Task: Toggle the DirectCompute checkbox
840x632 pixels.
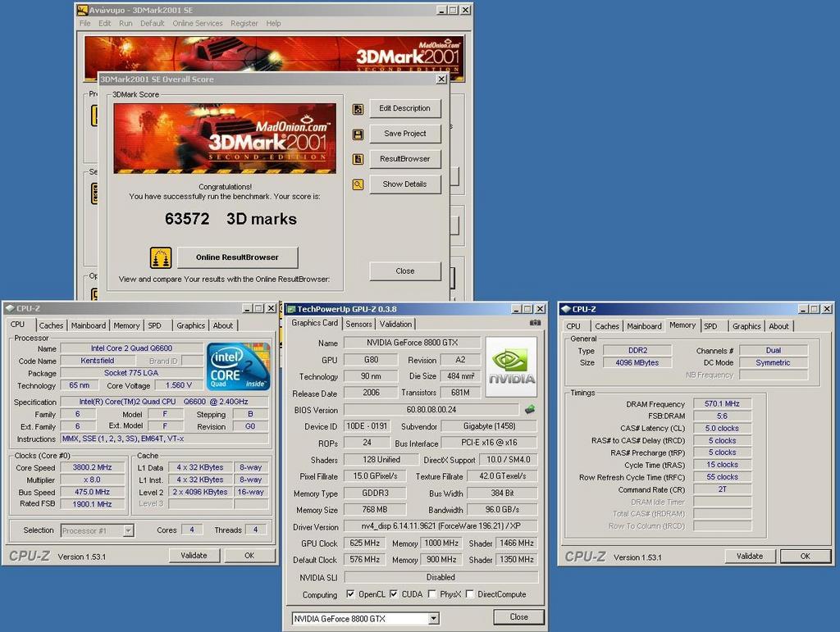Action: coord(469,594)
